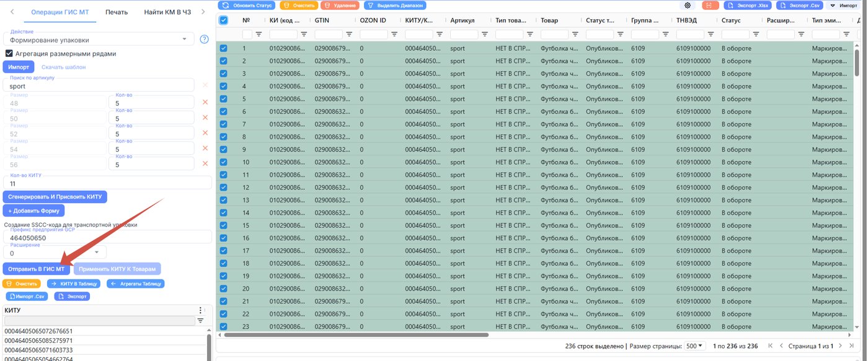This screenshot has height=361, width=868.
Task: Open the Статус column filter icon
Action: coord(756,35)
